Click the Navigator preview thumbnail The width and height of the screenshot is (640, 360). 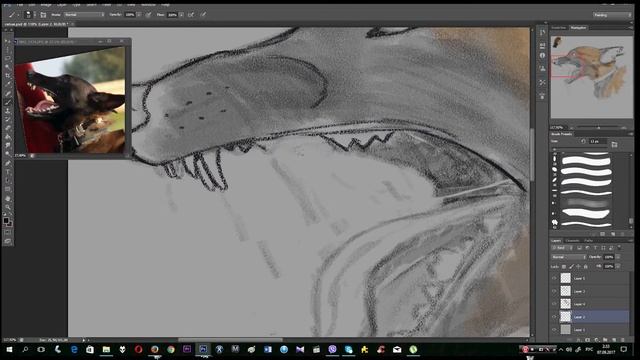coord(591,77)
